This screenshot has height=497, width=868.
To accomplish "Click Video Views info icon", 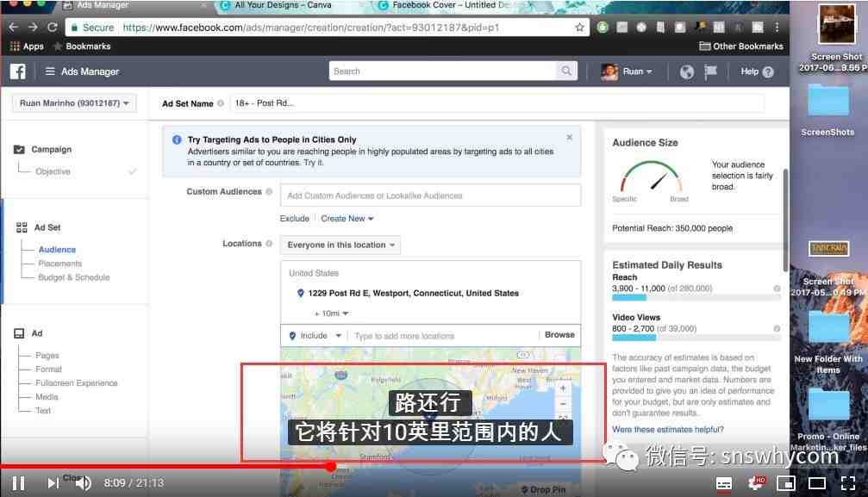I will 777,329.
